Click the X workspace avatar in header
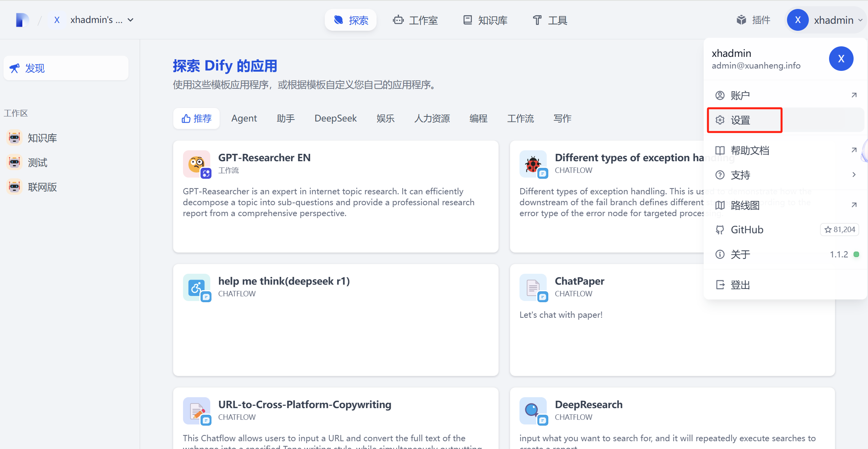 (x=57, y=20)
